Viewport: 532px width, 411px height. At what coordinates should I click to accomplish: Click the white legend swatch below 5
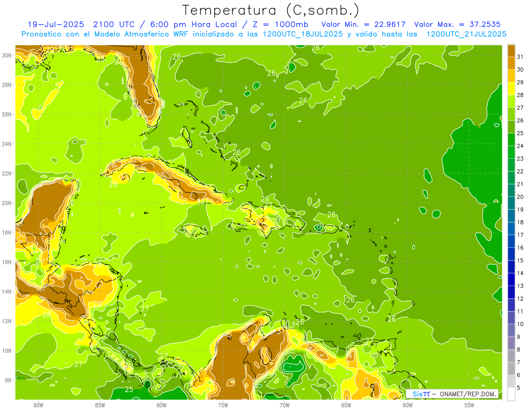pyautogui.click(x=511, y=394)
